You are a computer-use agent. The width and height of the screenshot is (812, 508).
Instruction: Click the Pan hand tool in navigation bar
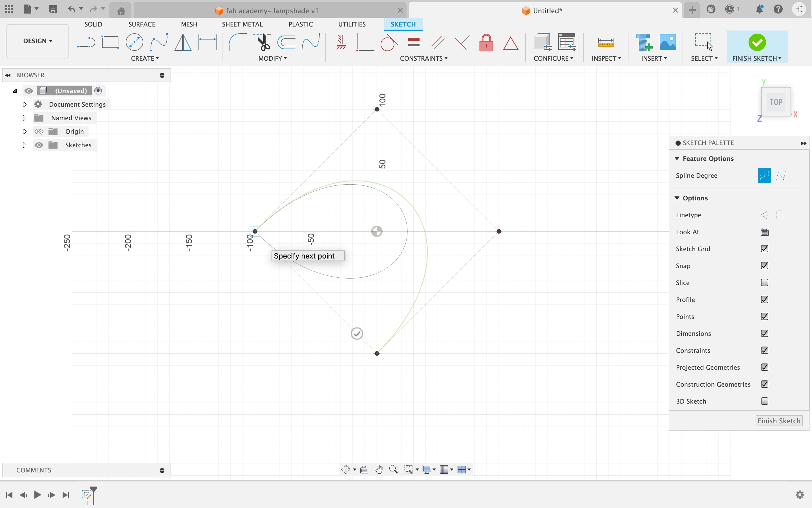379,469
